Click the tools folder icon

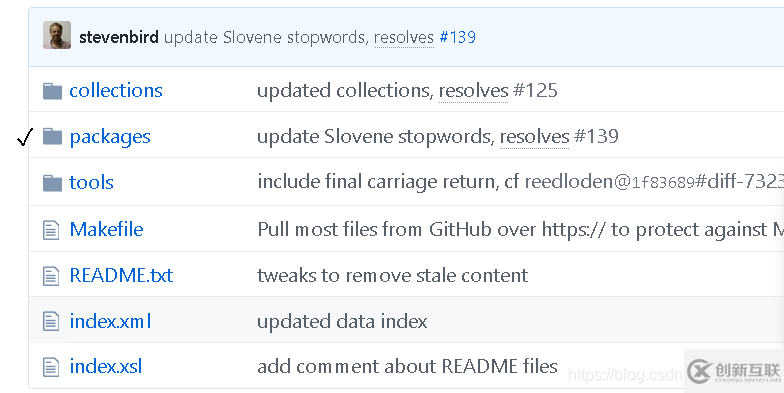52,183
